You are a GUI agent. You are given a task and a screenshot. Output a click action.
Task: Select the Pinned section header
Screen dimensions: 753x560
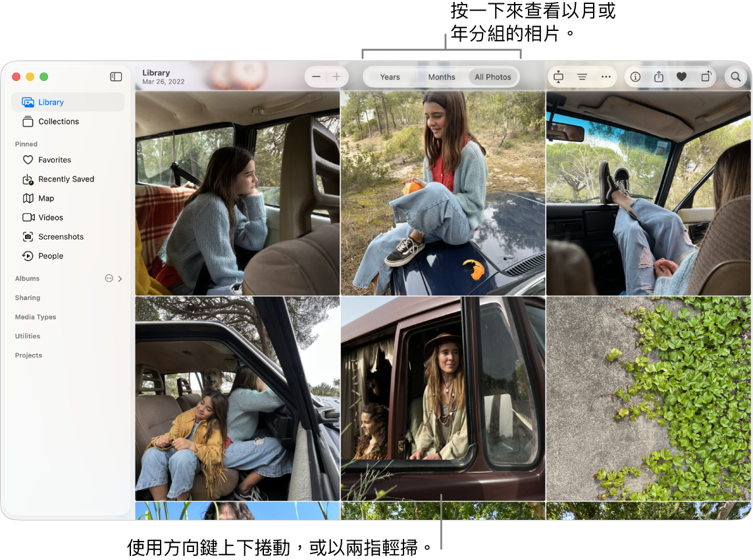pos(26,144)
